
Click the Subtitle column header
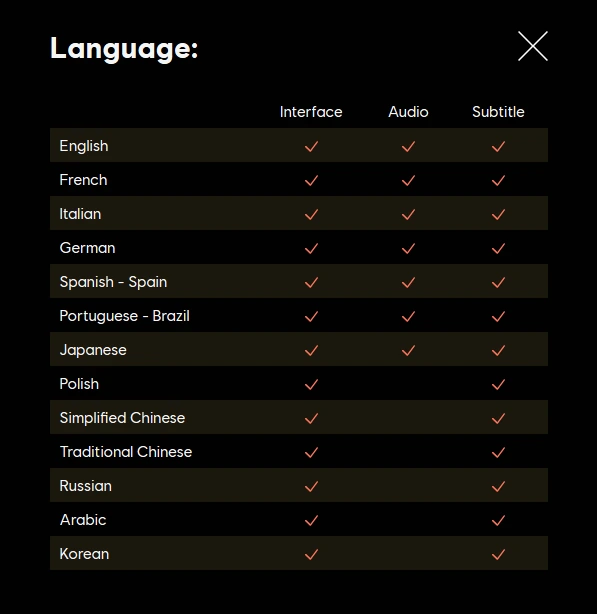(x=498, y=112)
